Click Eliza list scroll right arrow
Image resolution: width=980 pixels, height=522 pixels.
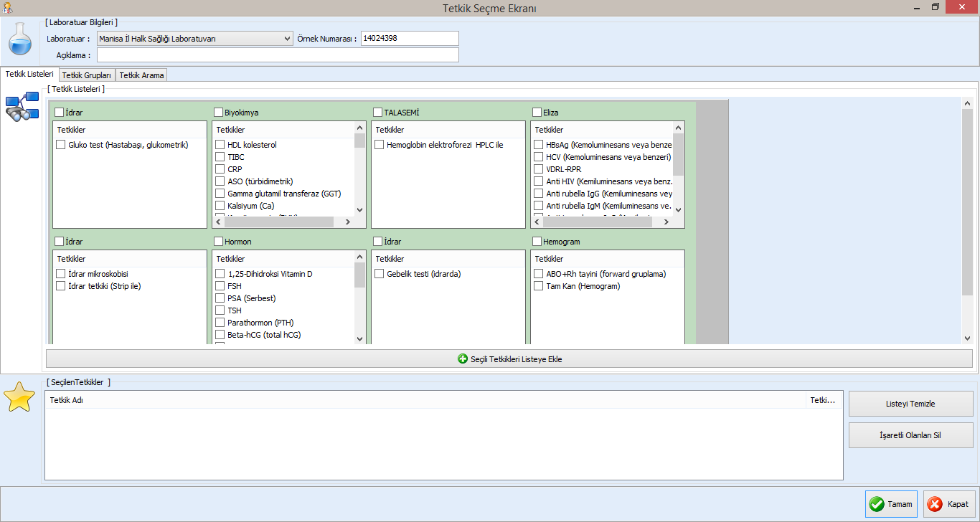click(x=666, y=222)
